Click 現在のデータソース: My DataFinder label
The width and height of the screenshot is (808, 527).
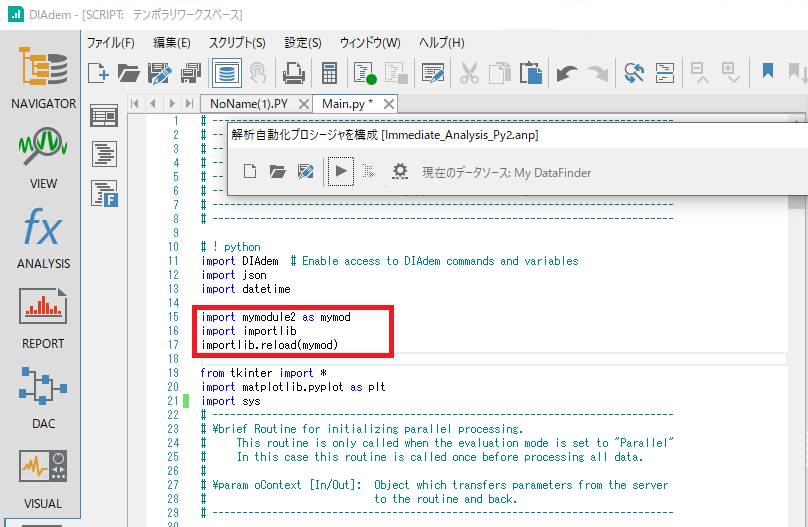(507, 173)
